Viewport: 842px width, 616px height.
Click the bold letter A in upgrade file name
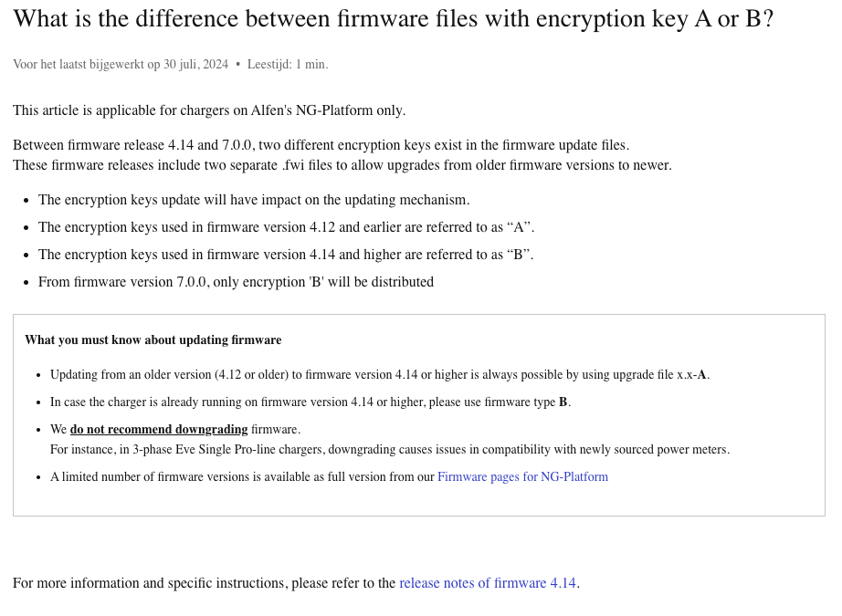[701, 375]
